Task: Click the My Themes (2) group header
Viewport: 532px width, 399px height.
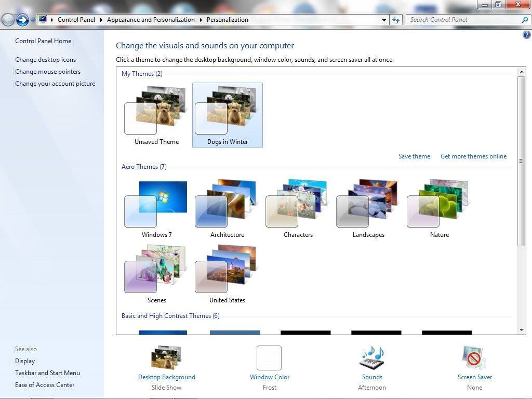Action: coord(142,74)
